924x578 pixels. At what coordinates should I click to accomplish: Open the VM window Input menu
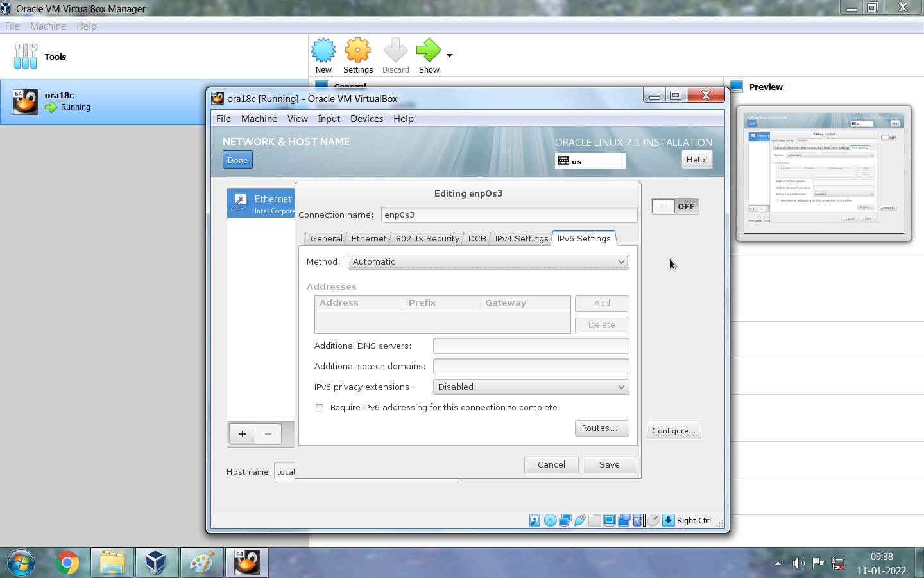tap(329, 119)
